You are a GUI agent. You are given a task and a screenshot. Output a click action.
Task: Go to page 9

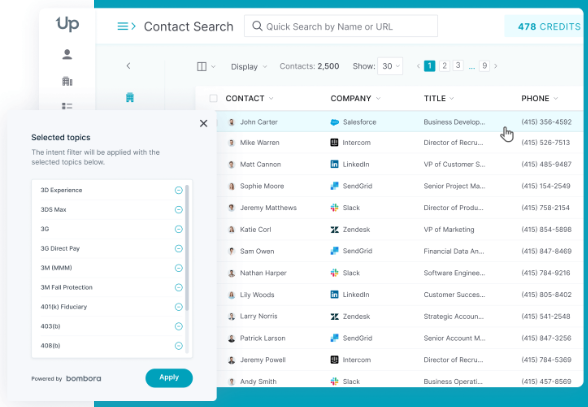(484, 66)
